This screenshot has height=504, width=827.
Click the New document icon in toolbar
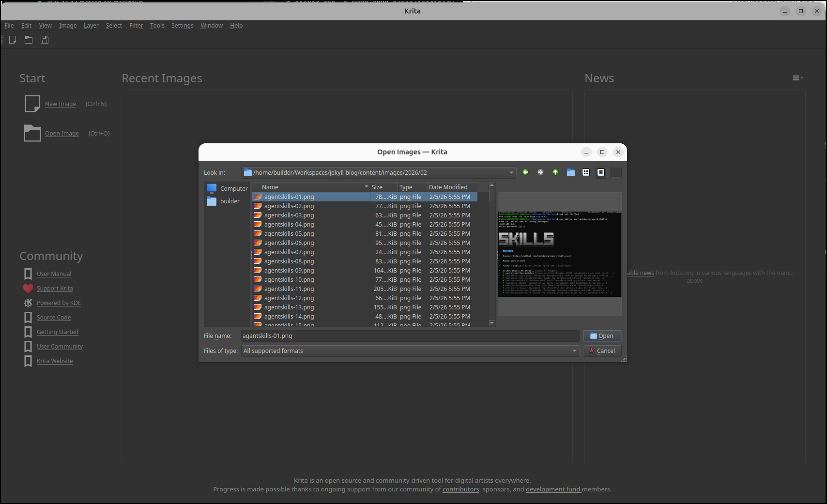[13, 40]
